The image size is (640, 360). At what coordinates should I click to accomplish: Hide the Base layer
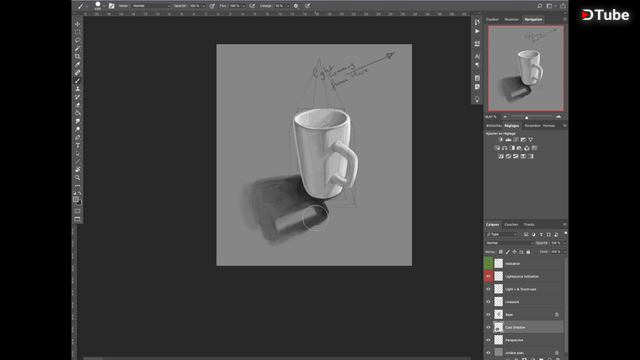pyautogui.click(x=488, y=314)
